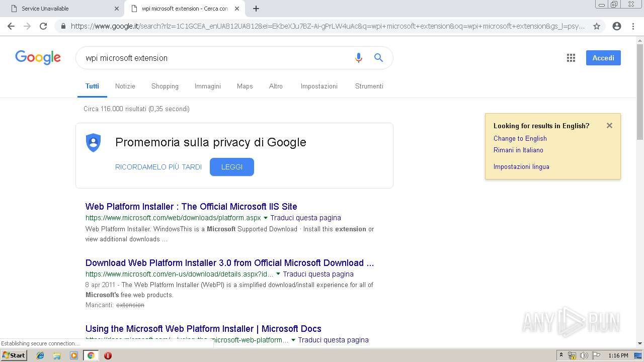This screenshot has width=644, height=362.
Task: Close the Service Unavailable tab
Action: pyautogui.click(x=117, y=9)
